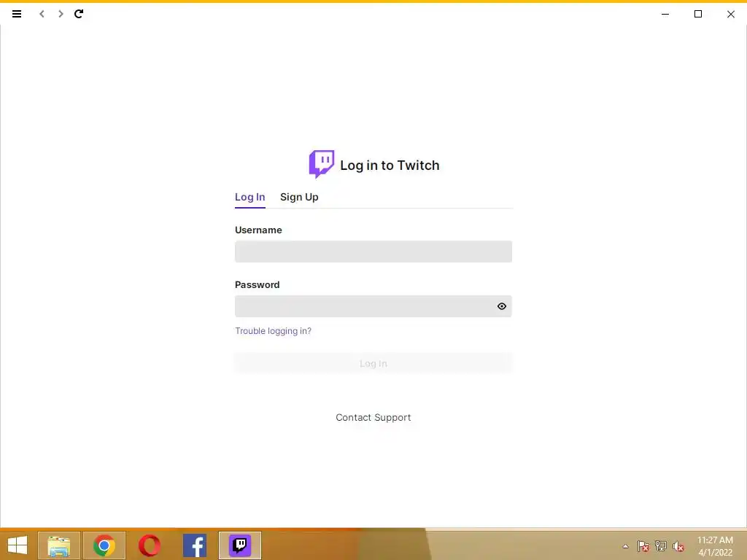Click the 'Log in to Twitch' heading
The image size is (747, 560).
pyautogui.click(x=390, y=166)
